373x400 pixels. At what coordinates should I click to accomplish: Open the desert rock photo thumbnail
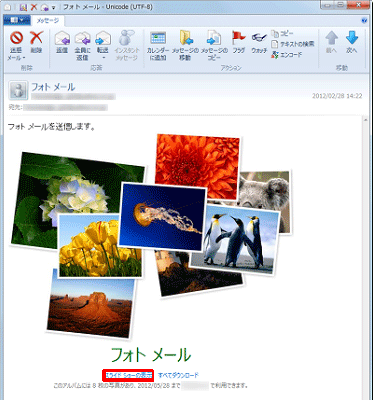(x=91, y=305)
